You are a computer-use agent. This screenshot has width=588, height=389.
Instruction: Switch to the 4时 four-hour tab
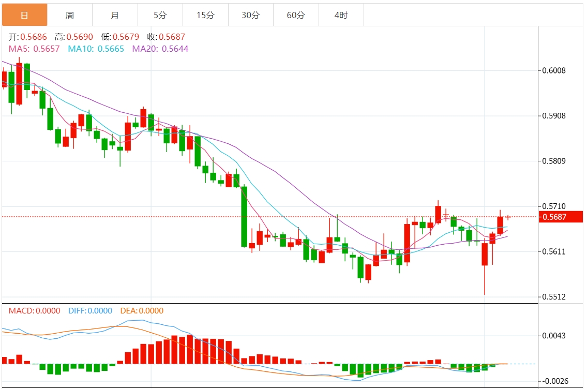341,15
